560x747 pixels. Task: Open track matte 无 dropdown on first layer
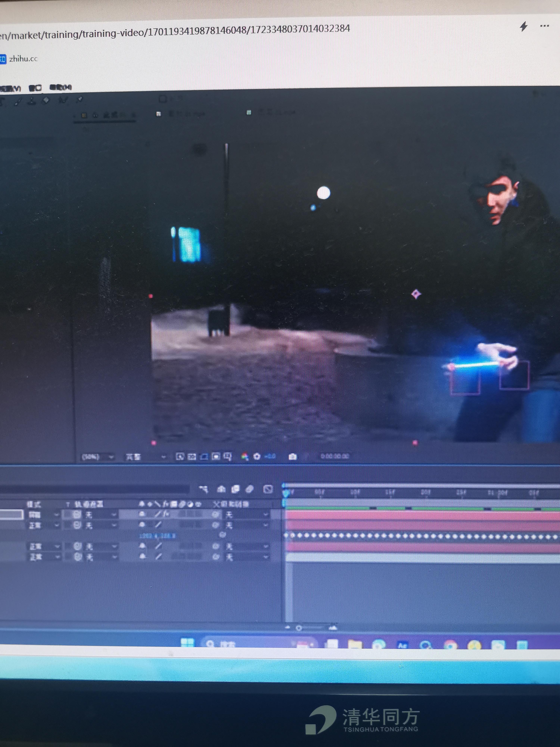[x=101, y=515]
